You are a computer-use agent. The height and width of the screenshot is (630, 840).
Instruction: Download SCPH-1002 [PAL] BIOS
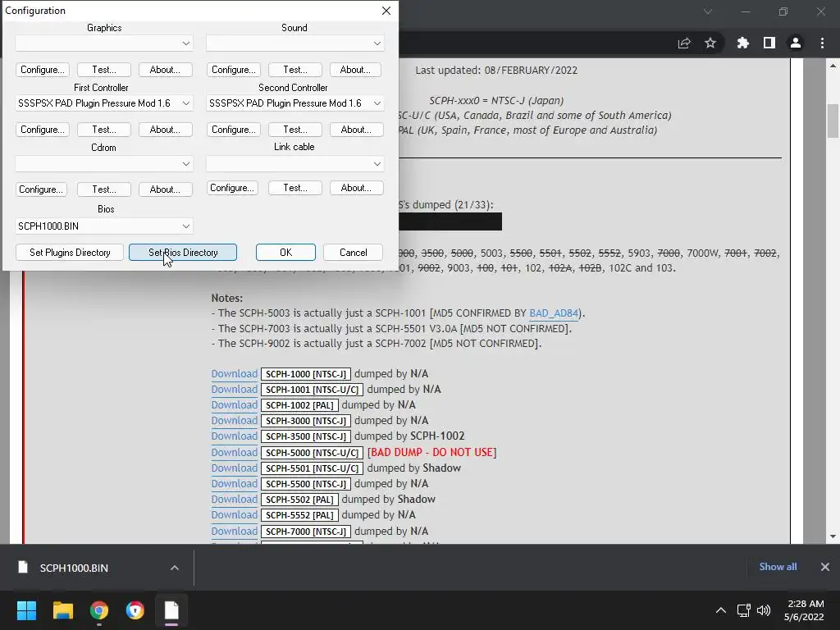[x=234, y=404]
